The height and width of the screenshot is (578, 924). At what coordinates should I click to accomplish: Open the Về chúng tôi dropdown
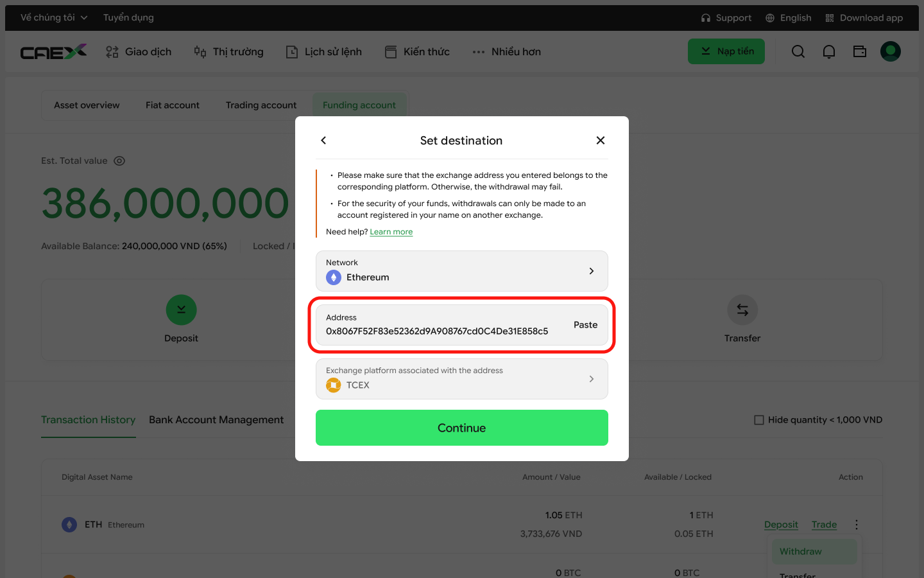pos(54,18)
